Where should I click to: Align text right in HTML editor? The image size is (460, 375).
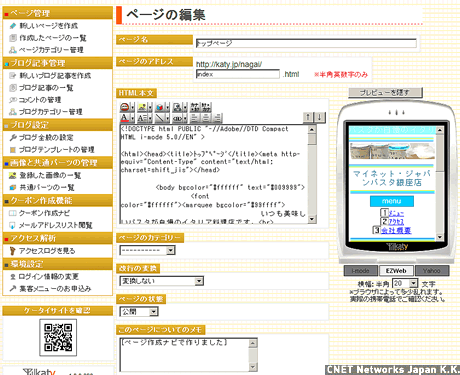point(217,118)
